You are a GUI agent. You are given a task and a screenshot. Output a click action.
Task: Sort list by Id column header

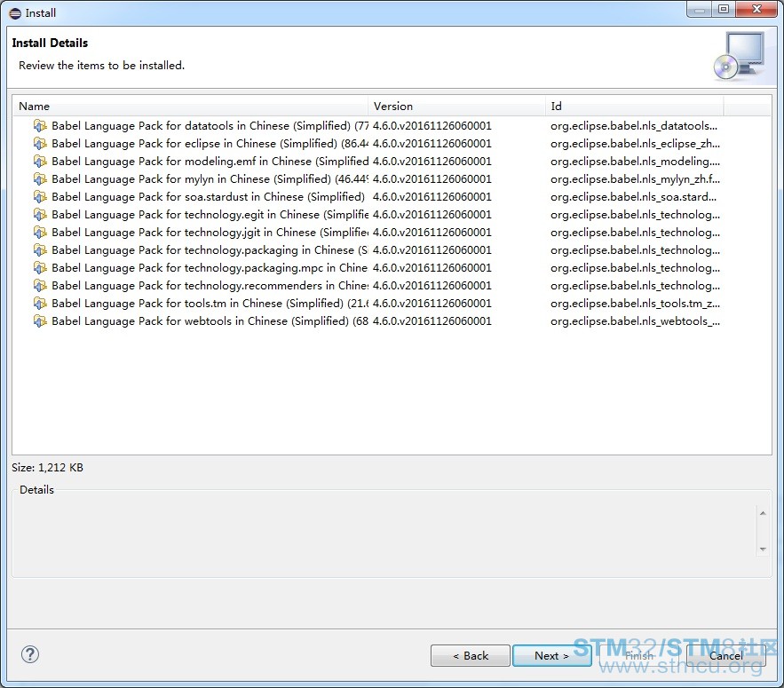pos(634,107)
